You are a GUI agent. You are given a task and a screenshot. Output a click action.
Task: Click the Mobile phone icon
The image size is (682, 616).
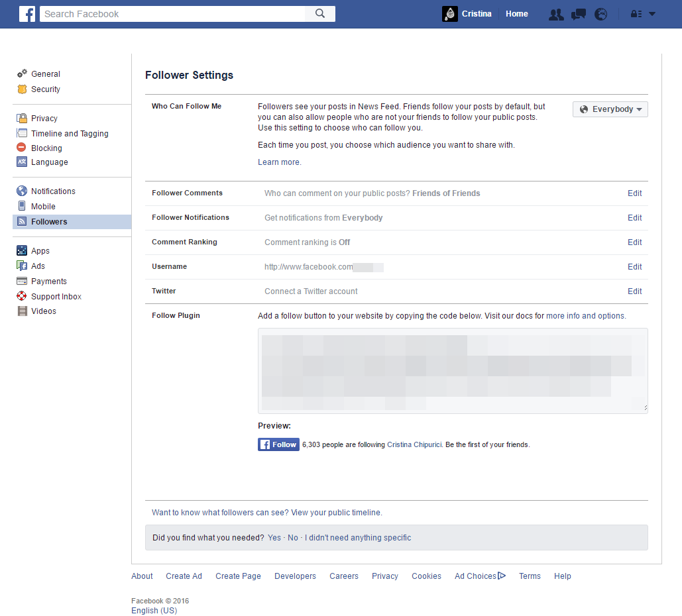tap(22, 205)
